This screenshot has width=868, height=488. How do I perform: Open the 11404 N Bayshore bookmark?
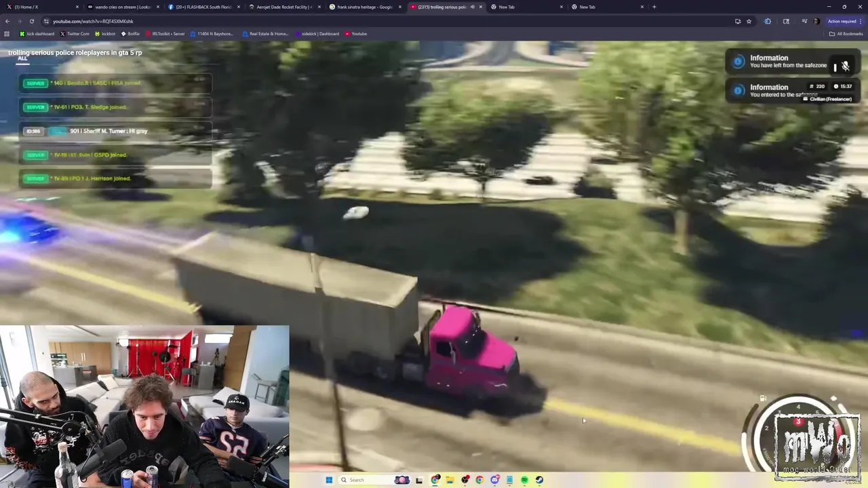click(x=212, y=33)
